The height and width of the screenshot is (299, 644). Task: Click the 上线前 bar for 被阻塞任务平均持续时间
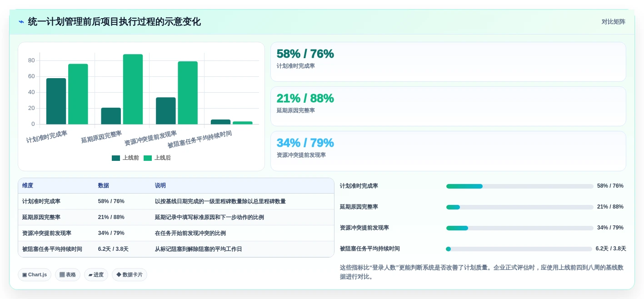(x=220, y=122)
